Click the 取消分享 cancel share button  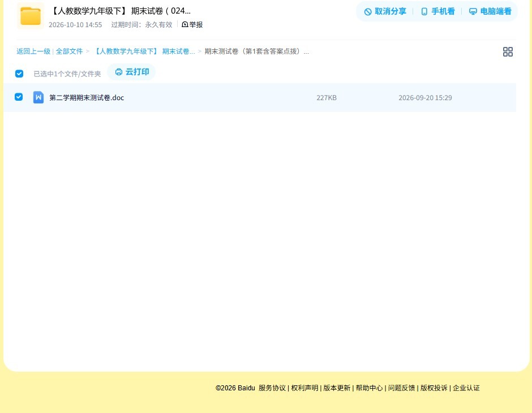pos(385,11)
